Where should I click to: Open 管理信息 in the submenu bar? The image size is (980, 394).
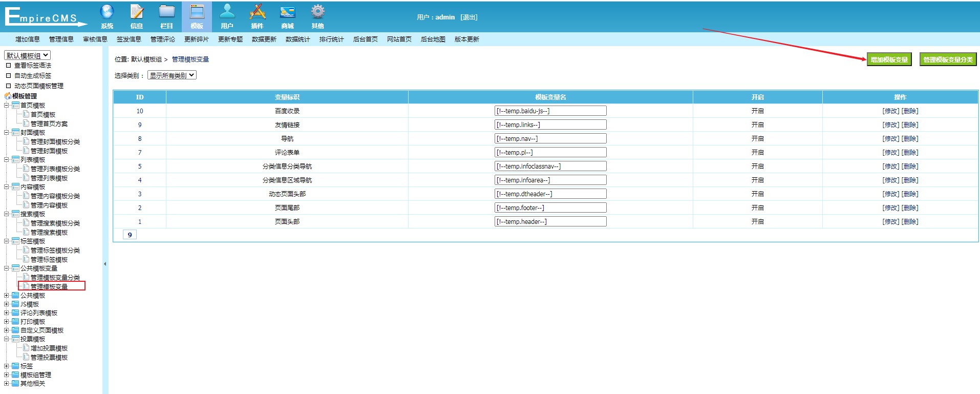coord(61,39)
